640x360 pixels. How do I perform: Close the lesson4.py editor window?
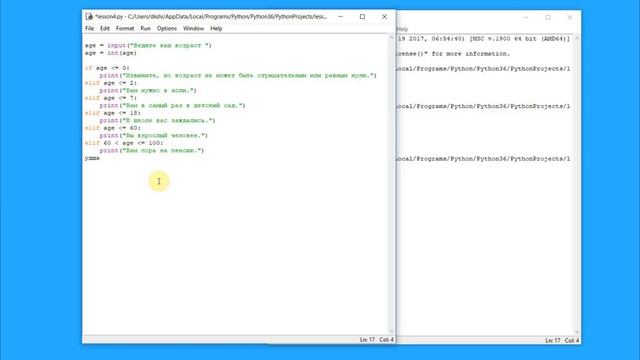pos(384,17)
